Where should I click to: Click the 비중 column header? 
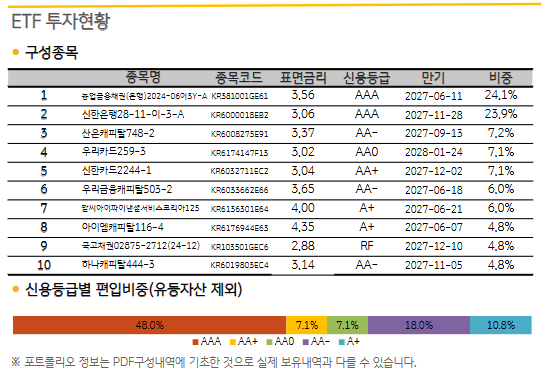[501, 77]
